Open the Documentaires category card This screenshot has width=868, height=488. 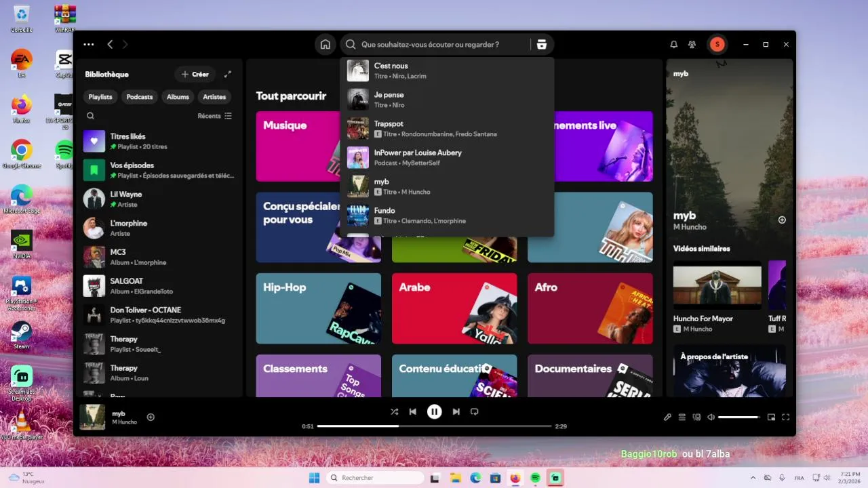[590, 376]
